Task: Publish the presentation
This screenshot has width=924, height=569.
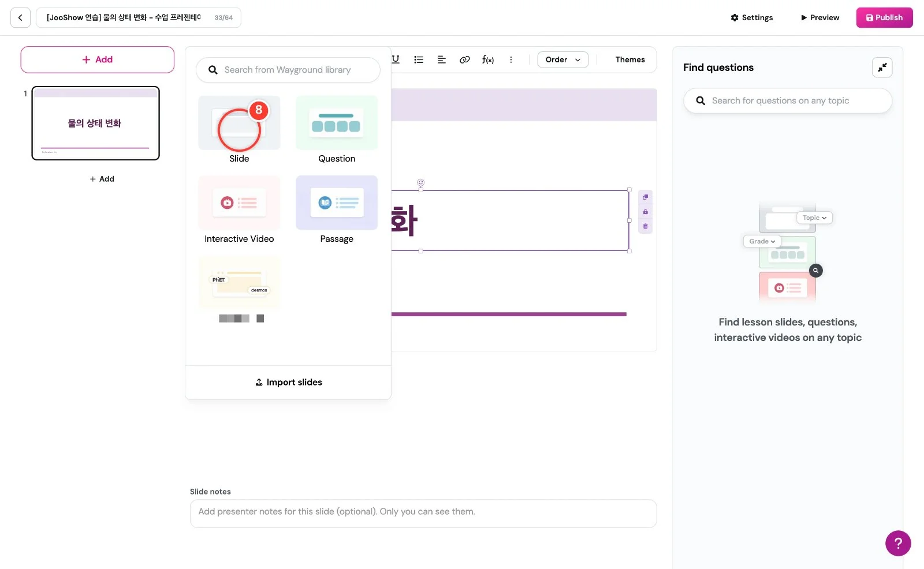Action: (884, 18)
